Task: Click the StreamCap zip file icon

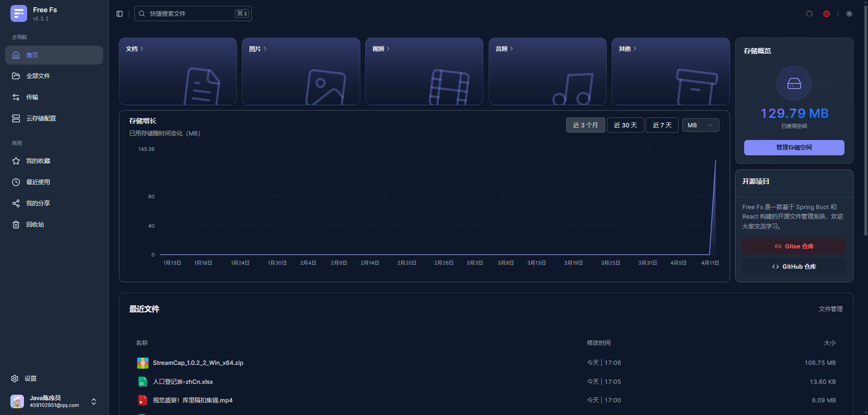Action: tap(142, 363)
